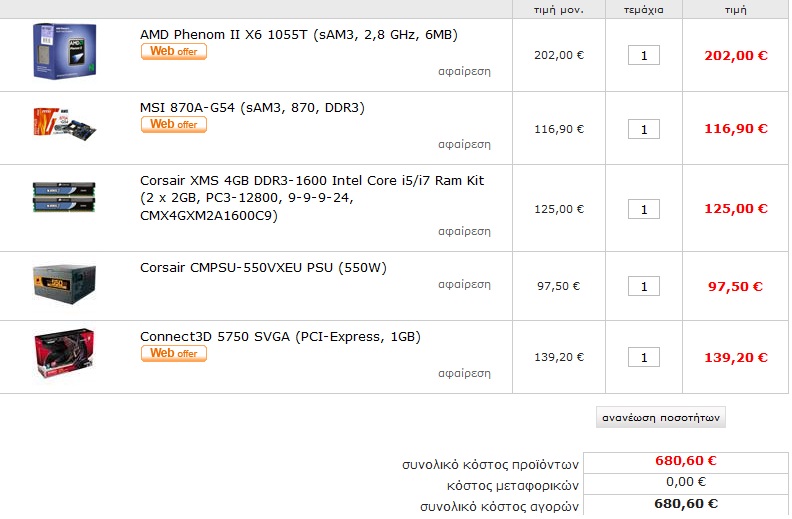Open AMD Phenom II X6 product thumbnail
Viewport: 792px width, 519px height.
click(x=65, y=51)
